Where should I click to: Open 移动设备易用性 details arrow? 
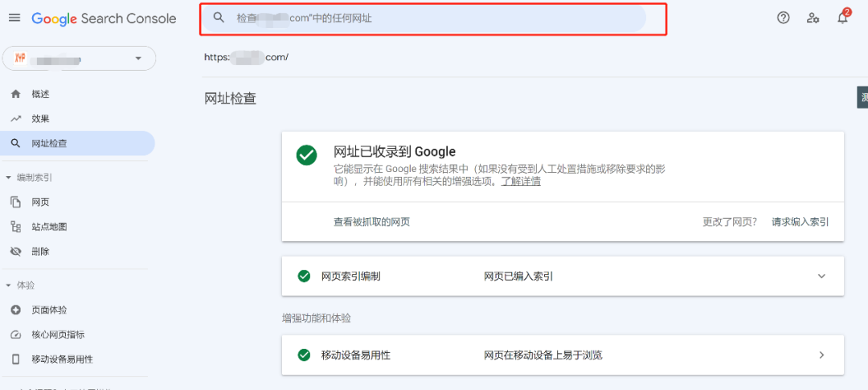pyautogui.click(x=821, y=355)
